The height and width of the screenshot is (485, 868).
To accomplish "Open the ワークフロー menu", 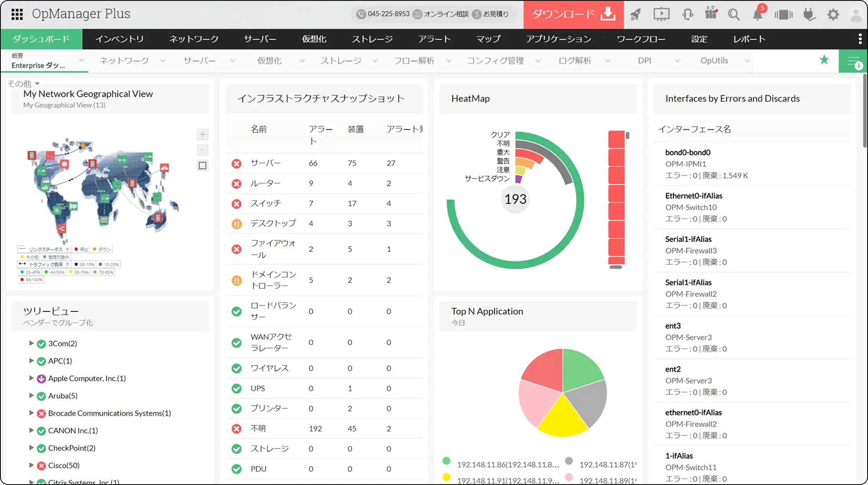I will [x=641, y=39].
